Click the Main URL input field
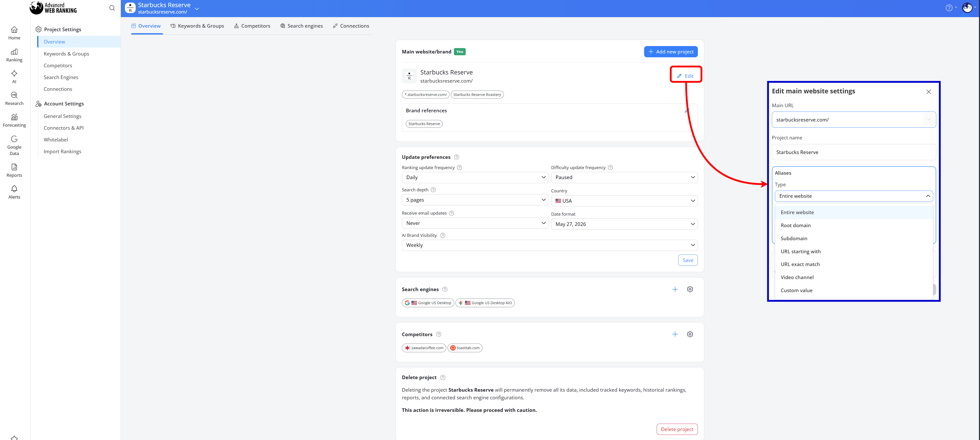980x440 pixels. (853, 120)
